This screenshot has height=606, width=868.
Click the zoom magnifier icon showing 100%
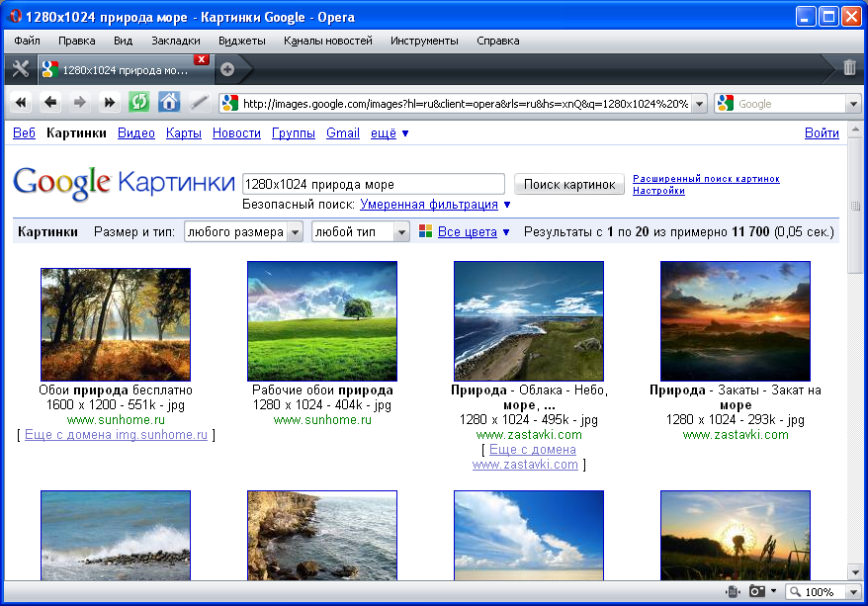pos(796,591)
